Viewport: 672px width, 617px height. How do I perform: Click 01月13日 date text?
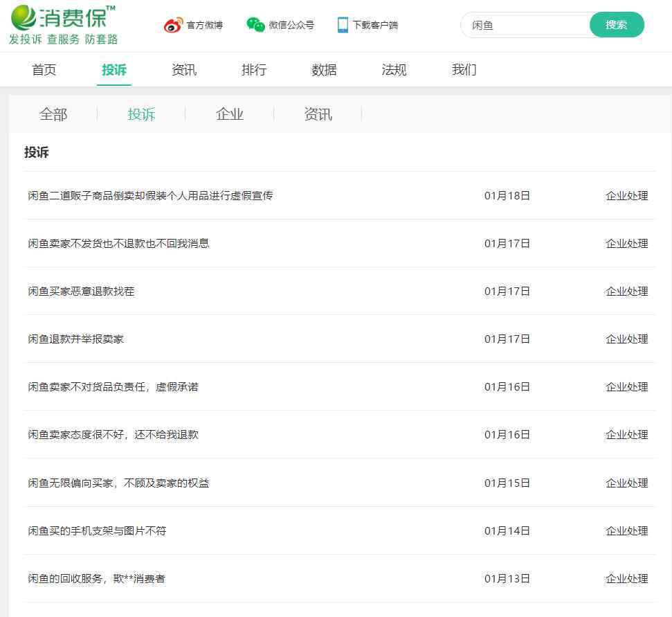click(507, 579)
